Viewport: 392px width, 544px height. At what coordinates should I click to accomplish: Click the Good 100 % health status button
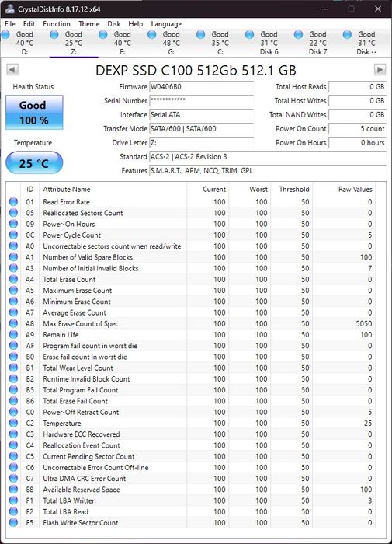coord(34,113)
